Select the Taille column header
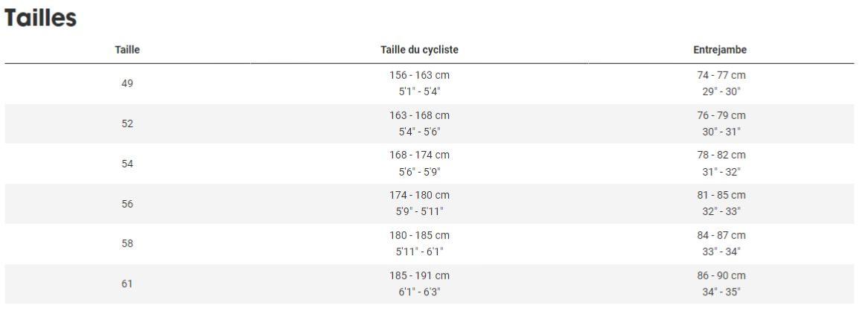 127,50
